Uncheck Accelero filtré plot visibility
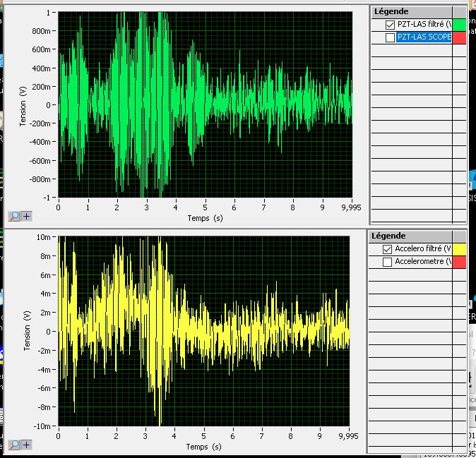Image resolution: width=476 pixels, height=458 pixels. coord(387,249)
